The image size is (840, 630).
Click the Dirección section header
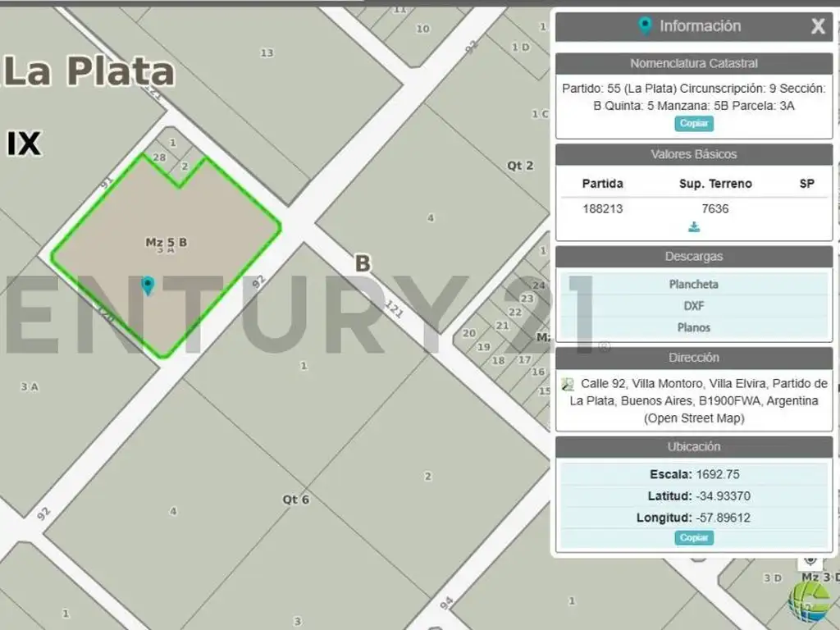(x=694, y=358)
